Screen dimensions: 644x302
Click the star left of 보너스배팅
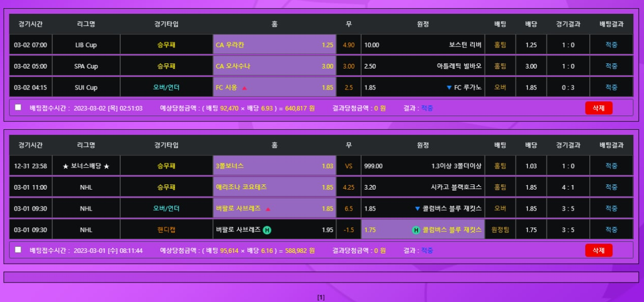[65, 167]
